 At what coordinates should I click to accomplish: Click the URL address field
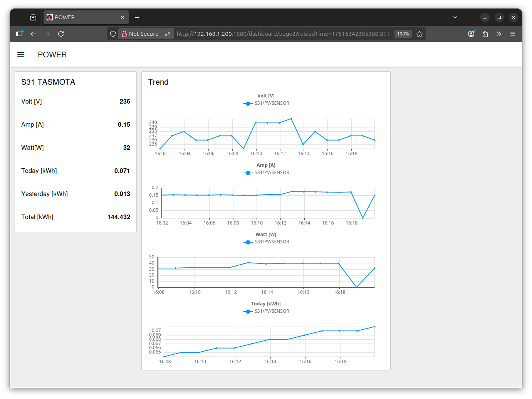(283, 34)
